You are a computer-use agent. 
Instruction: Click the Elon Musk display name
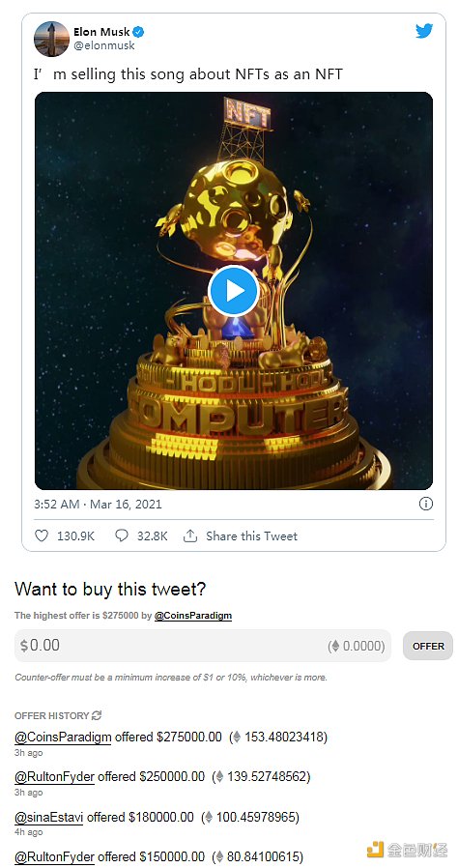coord(101,32)
